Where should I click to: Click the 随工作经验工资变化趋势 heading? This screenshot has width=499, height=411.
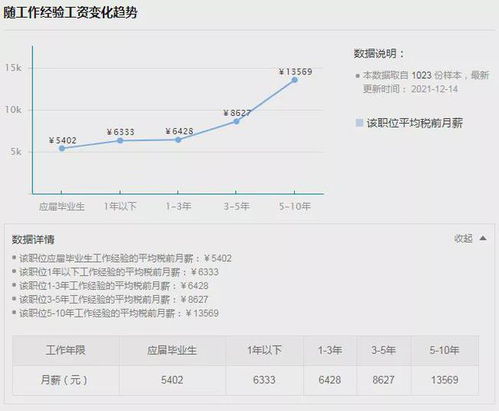pos(70,13)
